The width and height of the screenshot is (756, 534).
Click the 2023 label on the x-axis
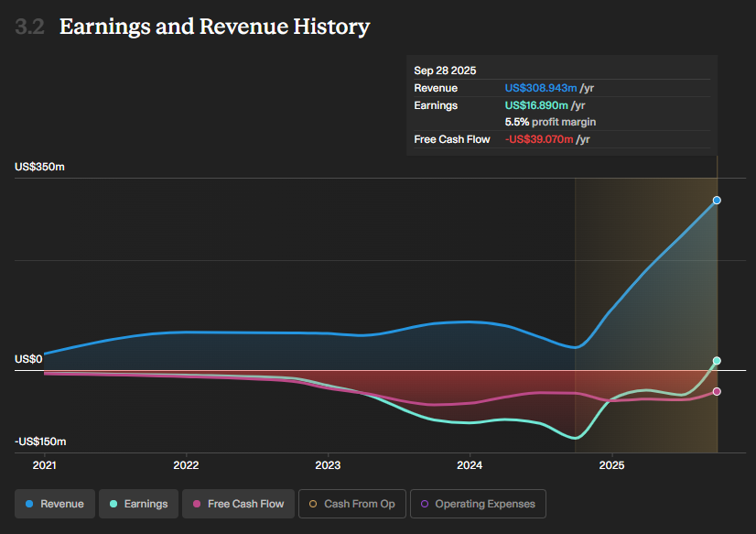tap(328, 464)
